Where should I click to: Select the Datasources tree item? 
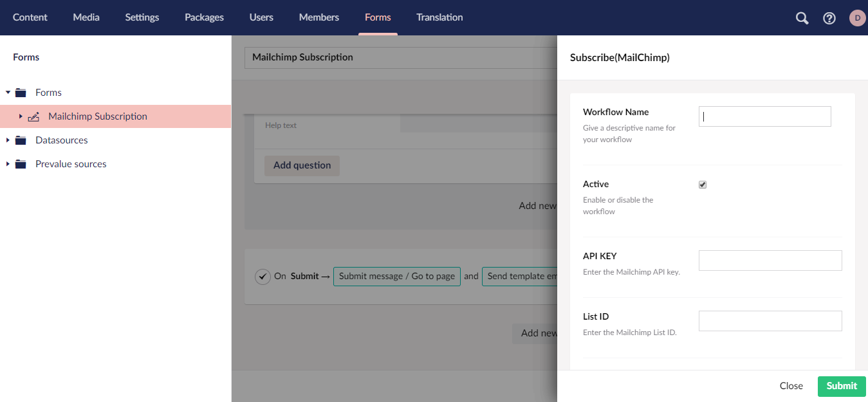62,140
